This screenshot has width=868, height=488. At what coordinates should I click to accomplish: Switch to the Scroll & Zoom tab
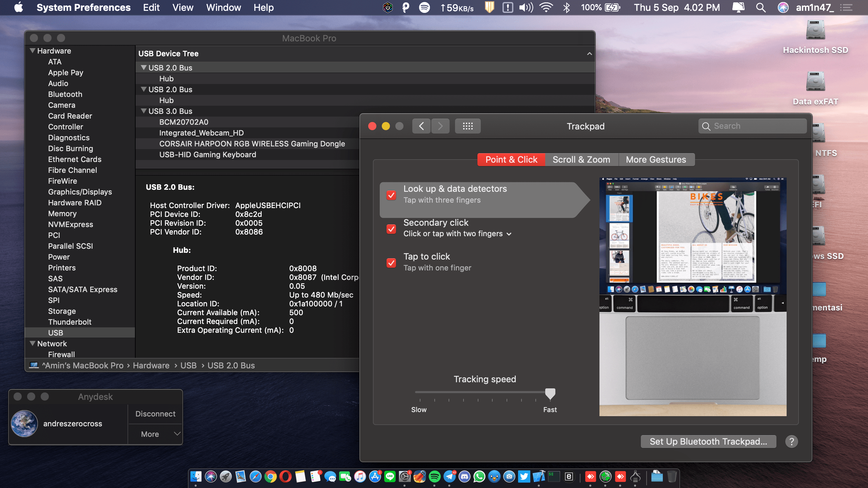[581, 160]
